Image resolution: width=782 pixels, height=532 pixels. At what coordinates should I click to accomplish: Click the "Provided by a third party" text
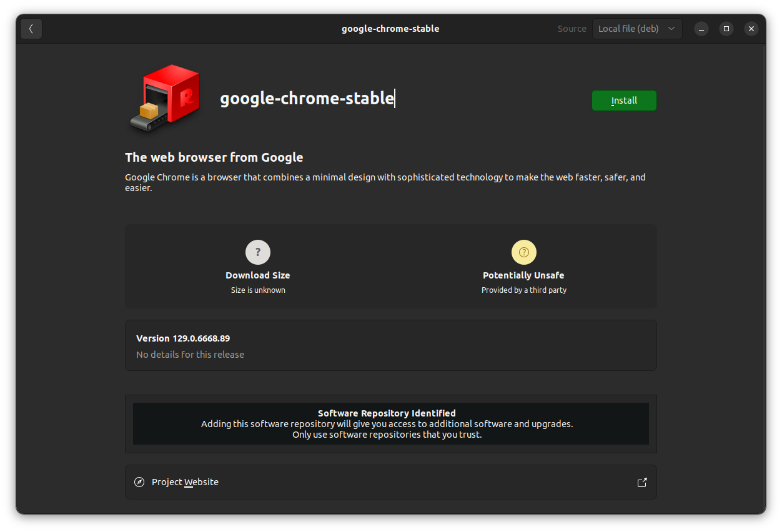coord(524,290)
